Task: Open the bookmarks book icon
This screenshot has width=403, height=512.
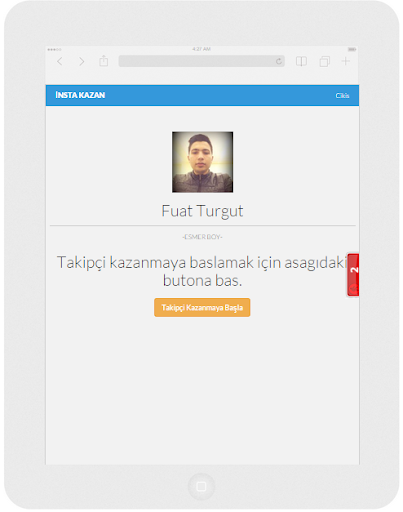Action: (301, 61)
